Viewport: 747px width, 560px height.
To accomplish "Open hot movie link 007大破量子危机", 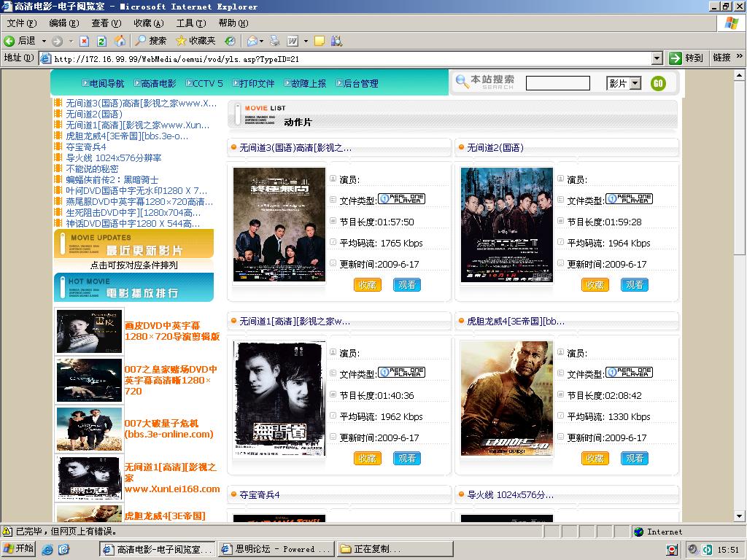I will coord(169,429).
